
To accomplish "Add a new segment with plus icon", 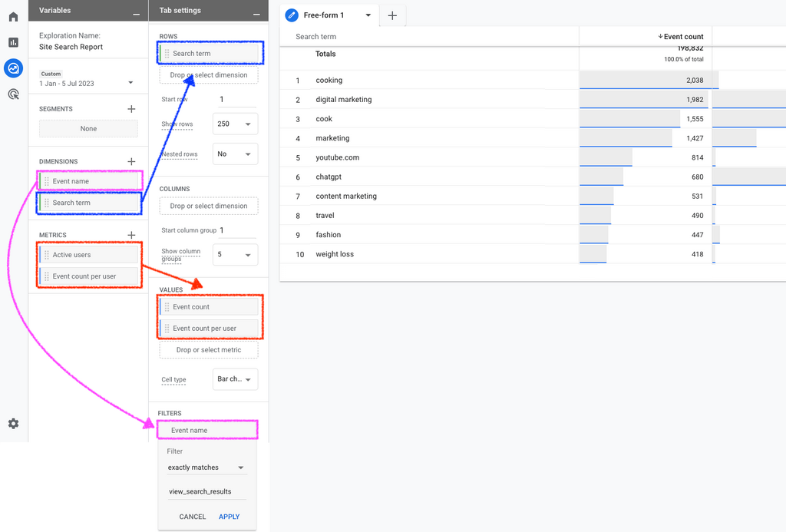I will [131, 109].
